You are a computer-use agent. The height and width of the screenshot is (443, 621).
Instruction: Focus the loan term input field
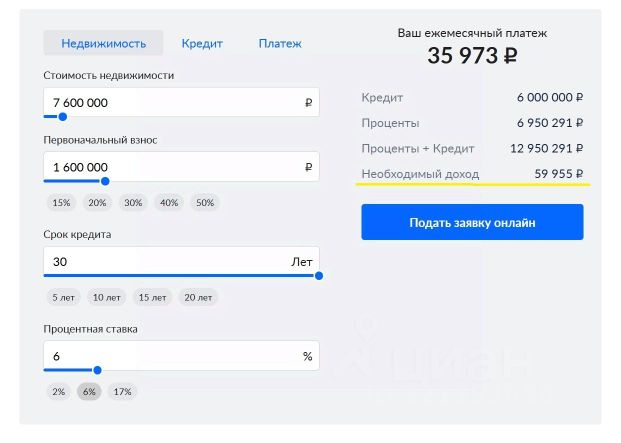click(x=160, y=262)
